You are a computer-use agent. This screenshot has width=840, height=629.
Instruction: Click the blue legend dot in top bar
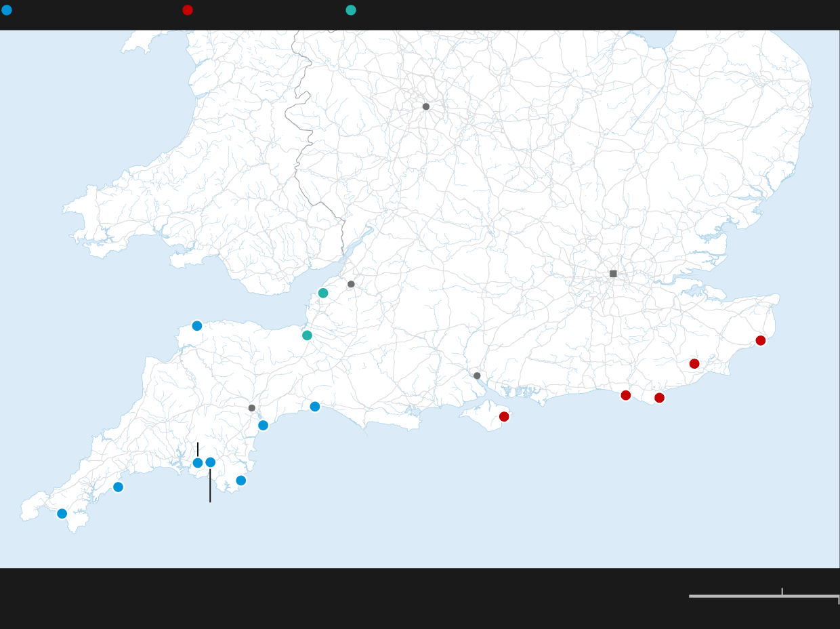tap(7, 10)
